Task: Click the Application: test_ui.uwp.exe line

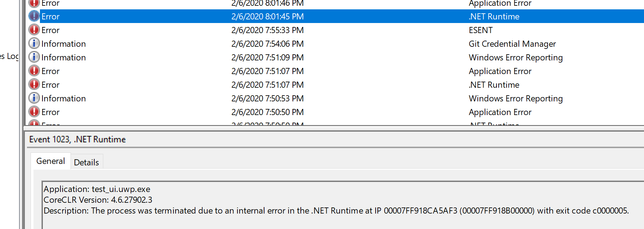Action: [97, 189]
